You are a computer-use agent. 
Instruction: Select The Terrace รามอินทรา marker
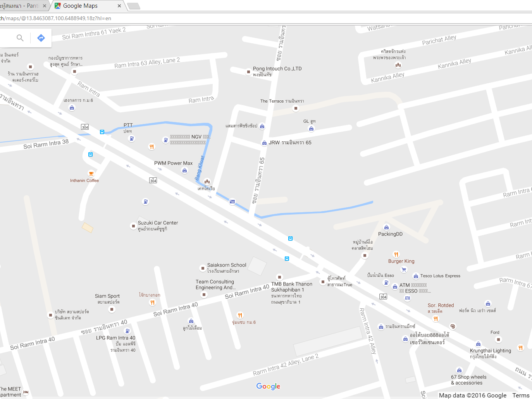[296, 108]
